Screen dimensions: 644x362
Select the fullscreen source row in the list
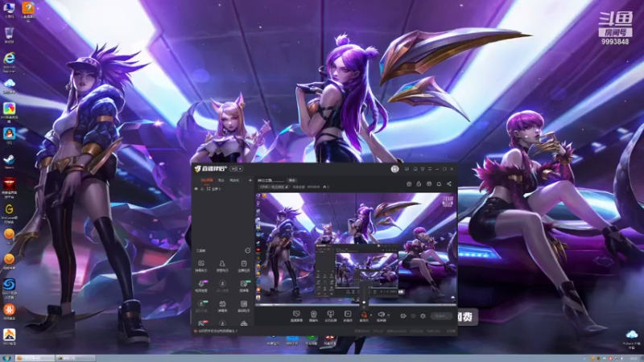[223, 189]
